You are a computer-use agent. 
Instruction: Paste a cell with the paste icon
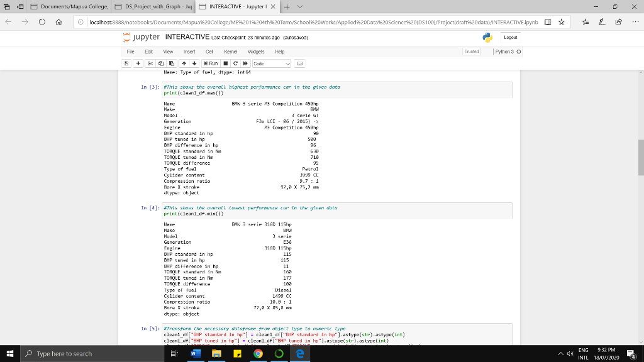[172, 63]
